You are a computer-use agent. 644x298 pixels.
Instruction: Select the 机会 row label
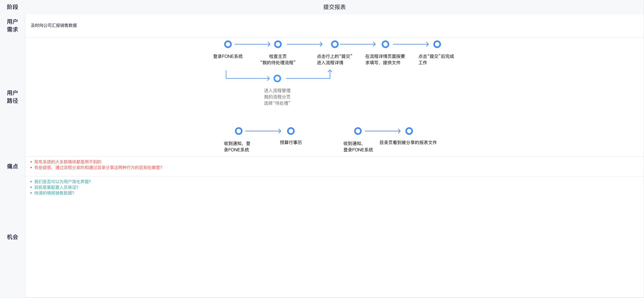pos(13,237)
